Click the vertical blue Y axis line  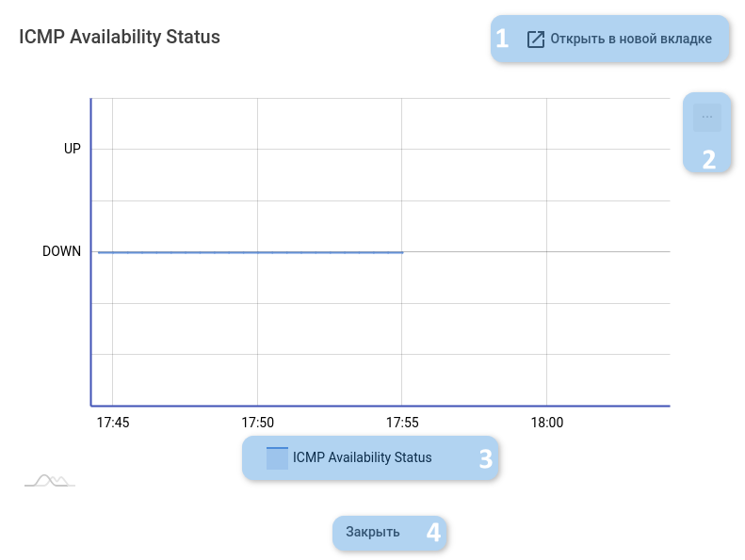[x=90, y=282]
